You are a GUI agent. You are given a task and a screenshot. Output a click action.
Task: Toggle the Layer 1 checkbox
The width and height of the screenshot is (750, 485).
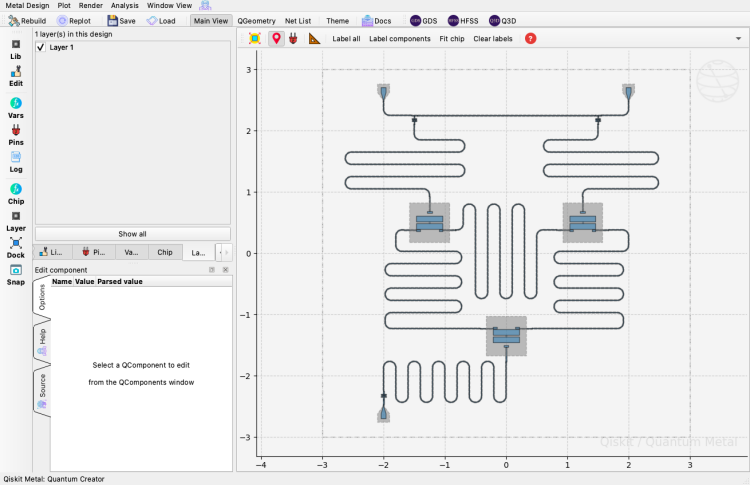(41, 47)
